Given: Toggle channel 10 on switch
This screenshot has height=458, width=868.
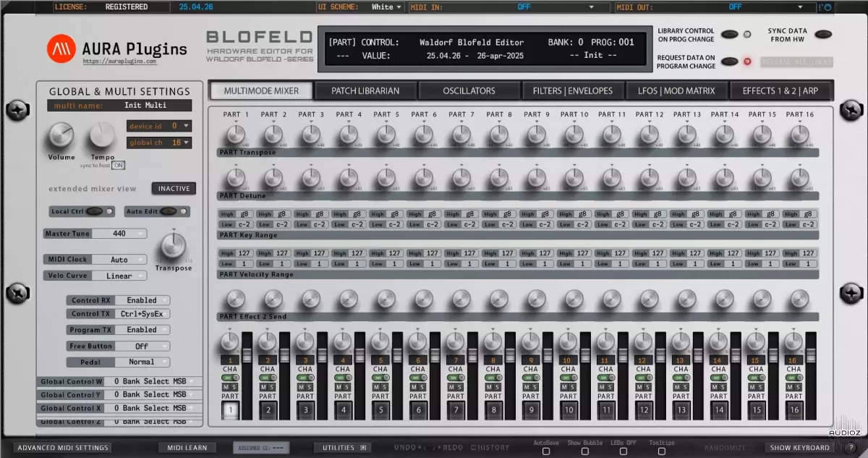Looking at the screenshot, I should tap(569, 378).
